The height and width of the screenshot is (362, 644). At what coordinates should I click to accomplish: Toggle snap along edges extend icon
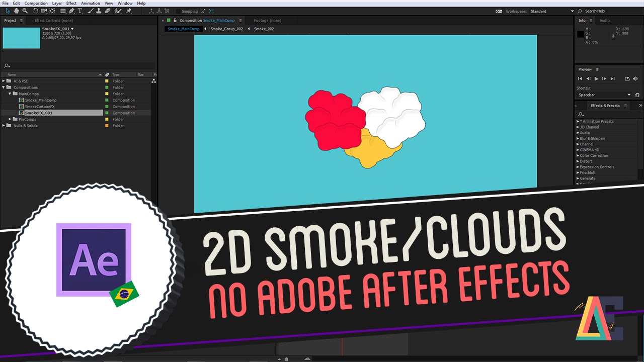203,11
